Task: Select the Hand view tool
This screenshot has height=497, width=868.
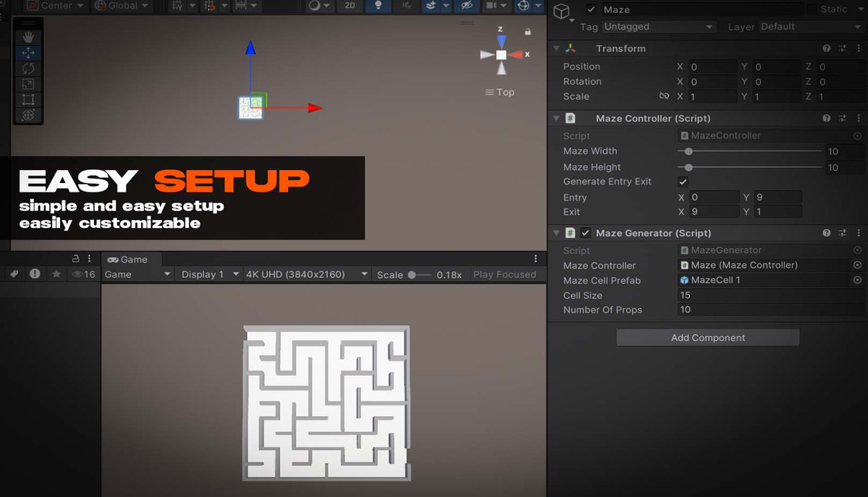Action: [28, 37]
